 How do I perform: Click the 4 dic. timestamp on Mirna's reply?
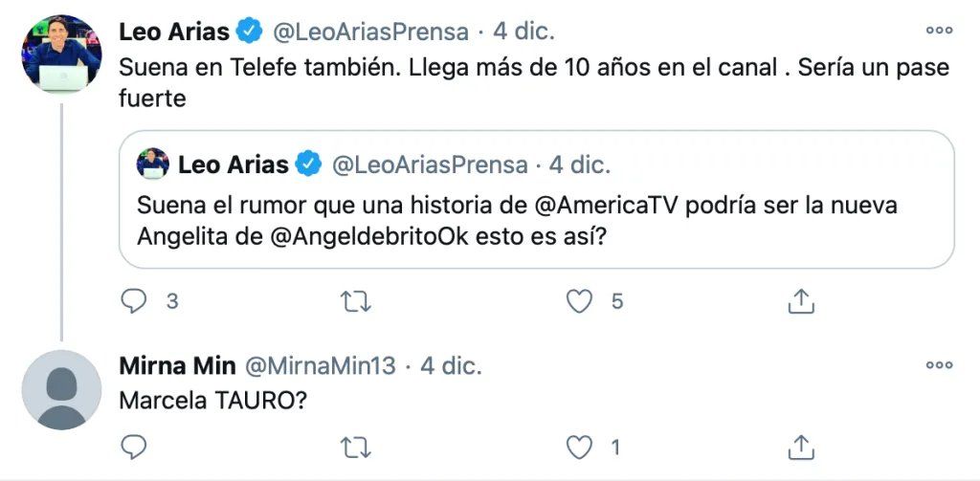452,365
